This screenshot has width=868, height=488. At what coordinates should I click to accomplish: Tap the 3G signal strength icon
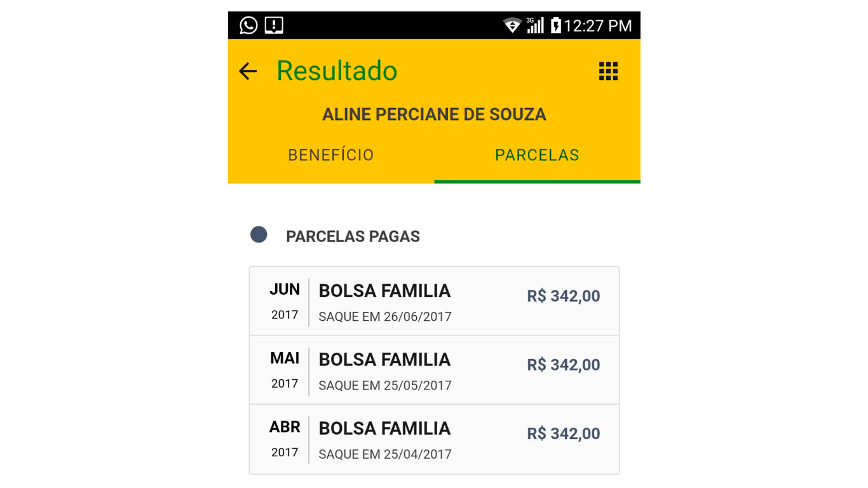pyautogui.click(x=535, y=25)
